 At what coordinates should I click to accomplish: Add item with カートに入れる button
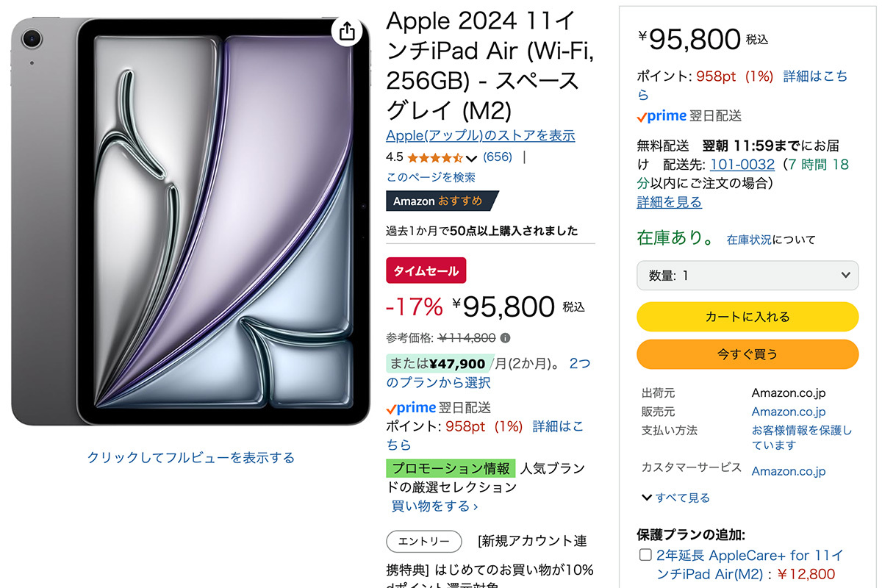[x=747, y=317]
